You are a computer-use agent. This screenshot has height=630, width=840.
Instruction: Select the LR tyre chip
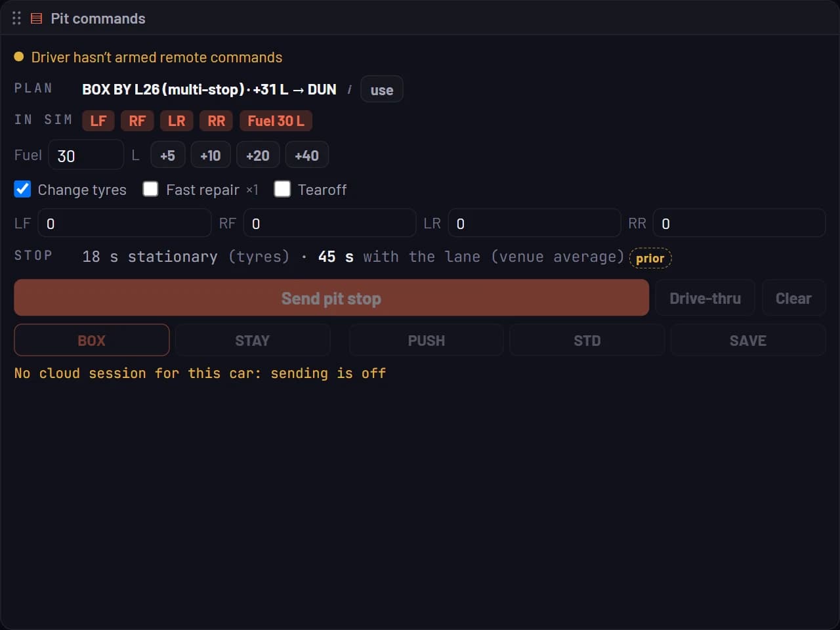click(x=177, y=121)
